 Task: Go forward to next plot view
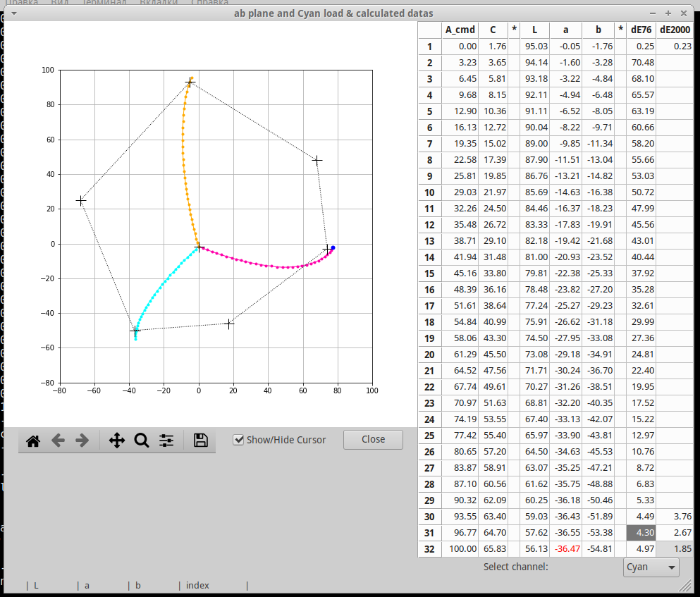pos(82,441)
